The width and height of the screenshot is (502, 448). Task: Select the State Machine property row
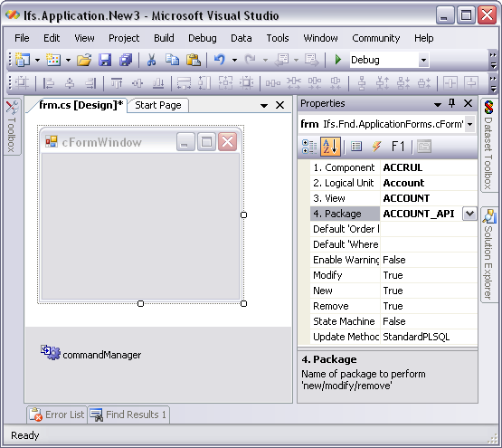(393, 321)
